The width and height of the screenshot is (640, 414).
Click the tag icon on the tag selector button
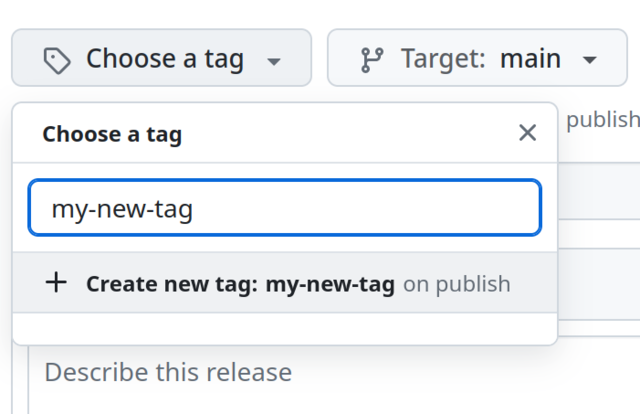click(58, 60)
